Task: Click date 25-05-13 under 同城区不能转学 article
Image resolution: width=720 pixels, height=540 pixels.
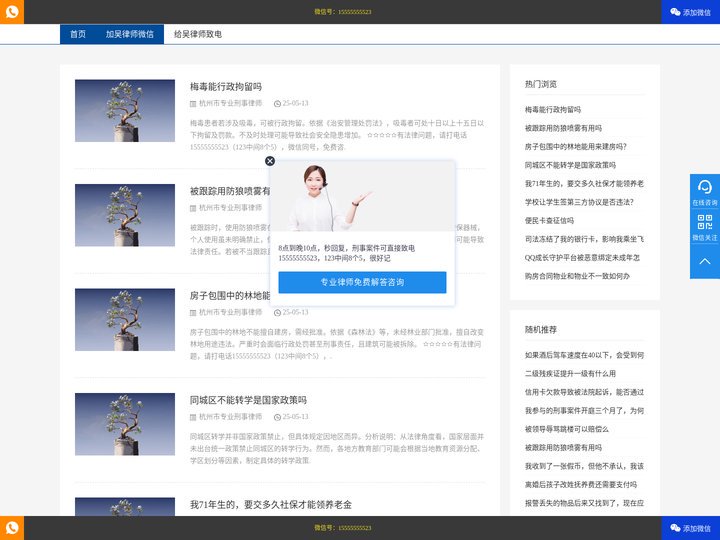Action: [x=295, y=416]
